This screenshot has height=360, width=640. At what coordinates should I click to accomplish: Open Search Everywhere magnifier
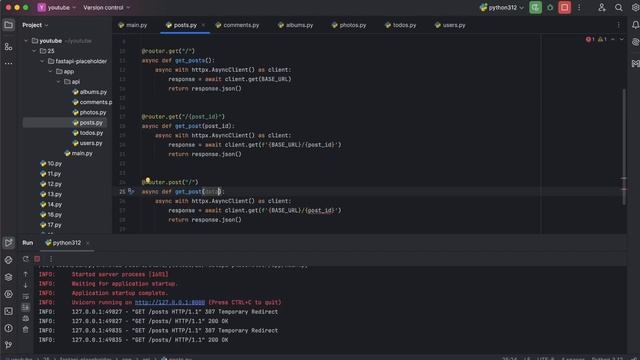pyautogui.click(x=619, y=7)
